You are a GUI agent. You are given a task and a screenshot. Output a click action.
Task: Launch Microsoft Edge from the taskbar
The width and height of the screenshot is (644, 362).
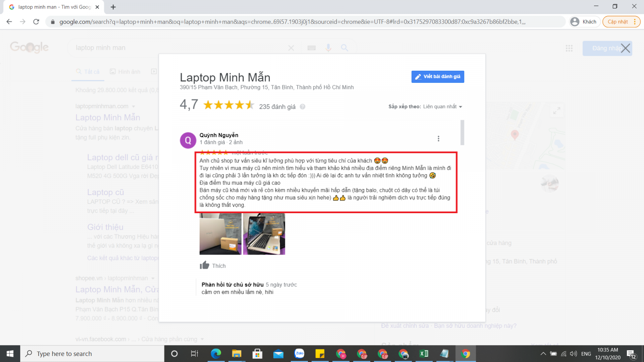click(x=216, y=354)
